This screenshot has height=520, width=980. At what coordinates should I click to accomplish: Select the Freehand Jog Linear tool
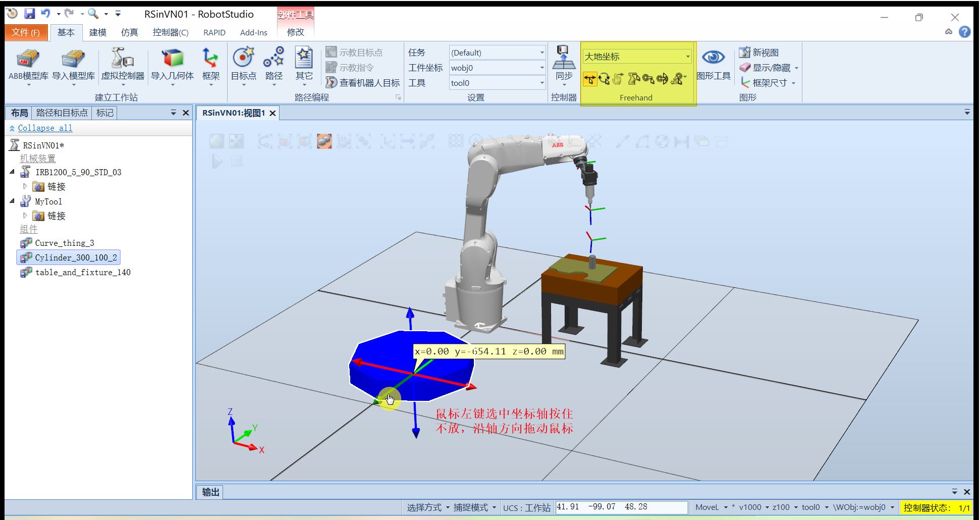[648, 79]
